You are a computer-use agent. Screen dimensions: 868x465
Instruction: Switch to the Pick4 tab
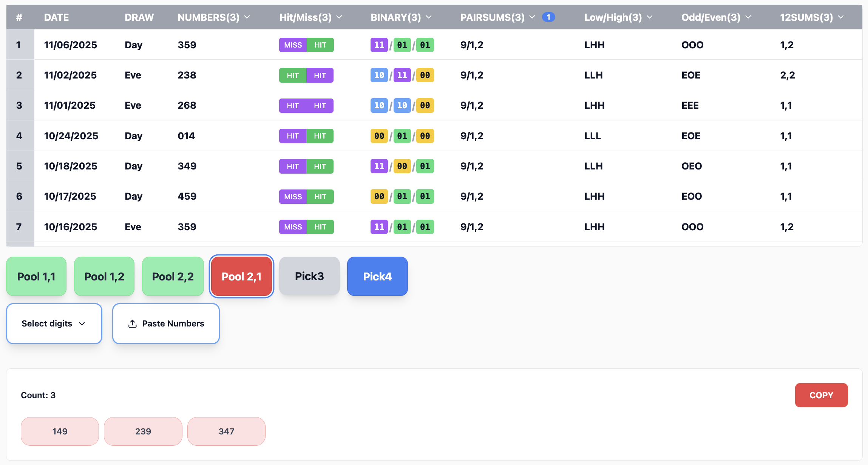pos(377,276)
